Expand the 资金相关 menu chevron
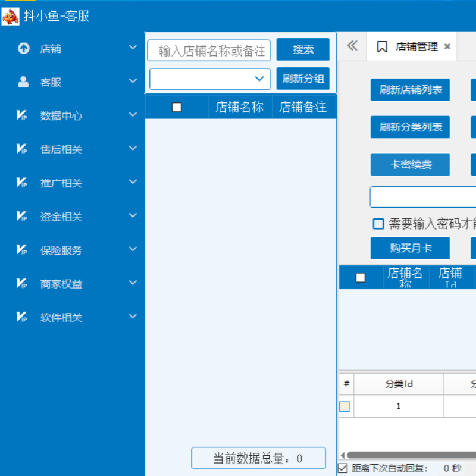 pyautogui.click(x=133, y=215)
